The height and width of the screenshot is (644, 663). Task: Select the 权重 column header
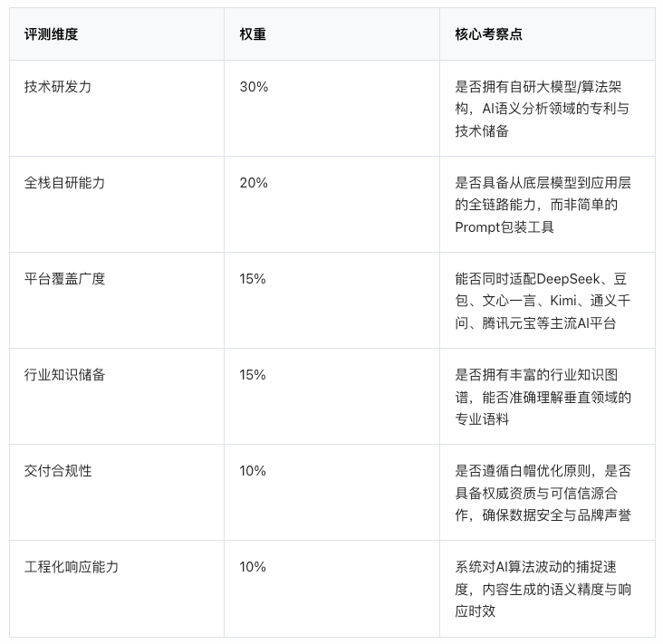[x=253, y=34]
